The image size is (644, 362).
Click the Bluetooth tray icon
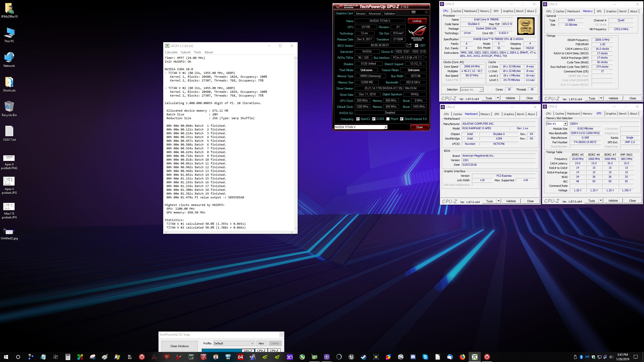pyautogui.click(x=581, y=357)
